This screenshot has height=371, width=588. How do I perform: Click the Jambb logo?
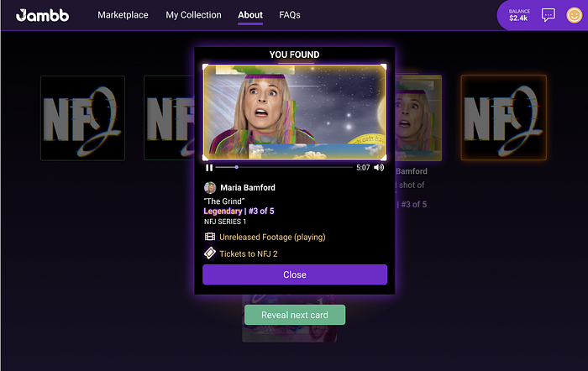pyautogui.click(x=42, y=15)
